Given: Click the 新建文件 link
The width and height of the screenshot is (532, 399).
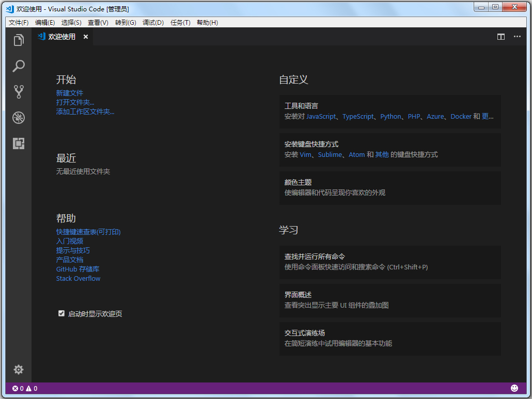Looking at the screenshot, I should (x=70, y=93).
